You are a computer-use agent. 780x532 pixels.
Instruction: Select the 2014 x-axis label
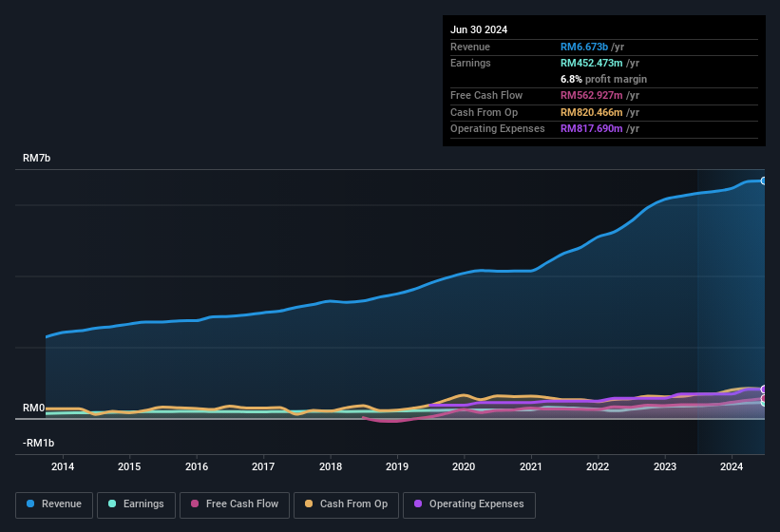63,466
